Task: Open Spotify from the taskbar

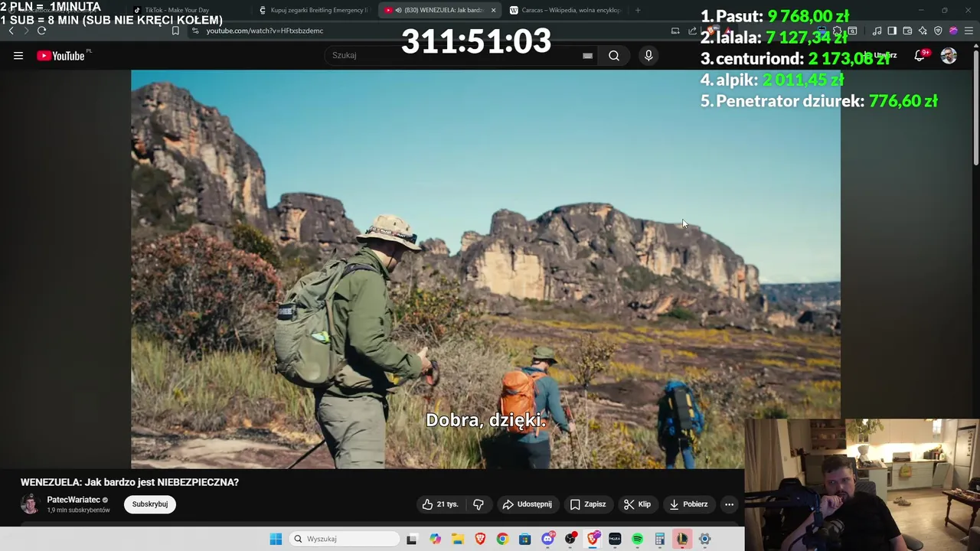Action: [637, 539]
